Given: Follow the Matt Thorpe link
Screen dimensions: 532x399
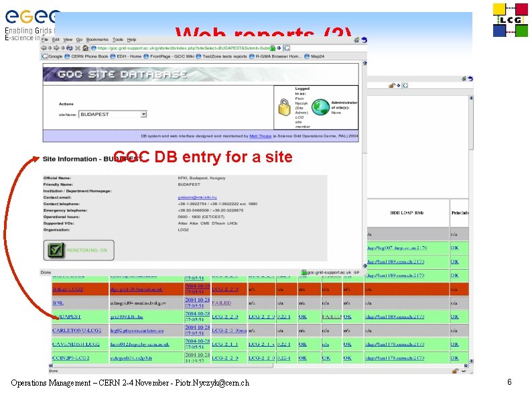Looking at the screenshot, I should (x=260, y=136).
